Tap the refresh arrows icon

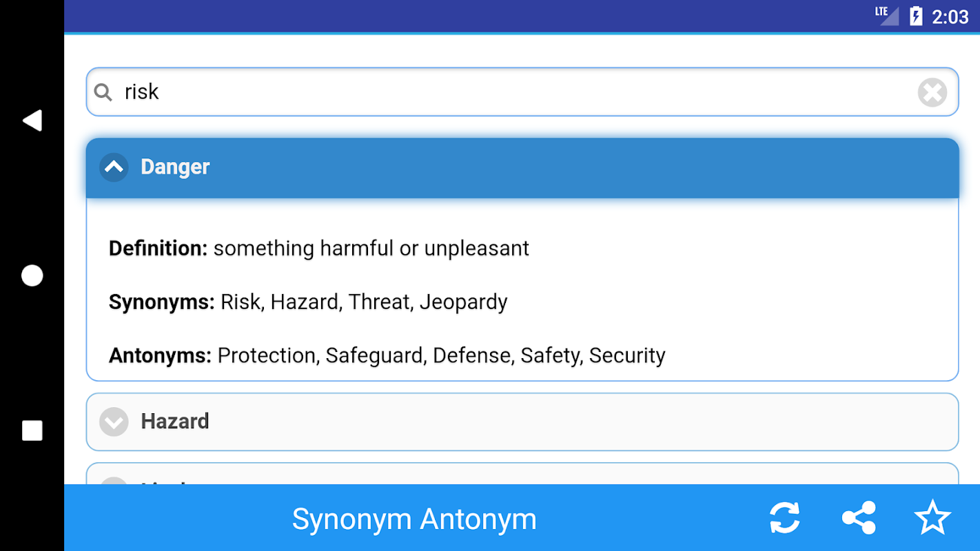click(785, 518)
